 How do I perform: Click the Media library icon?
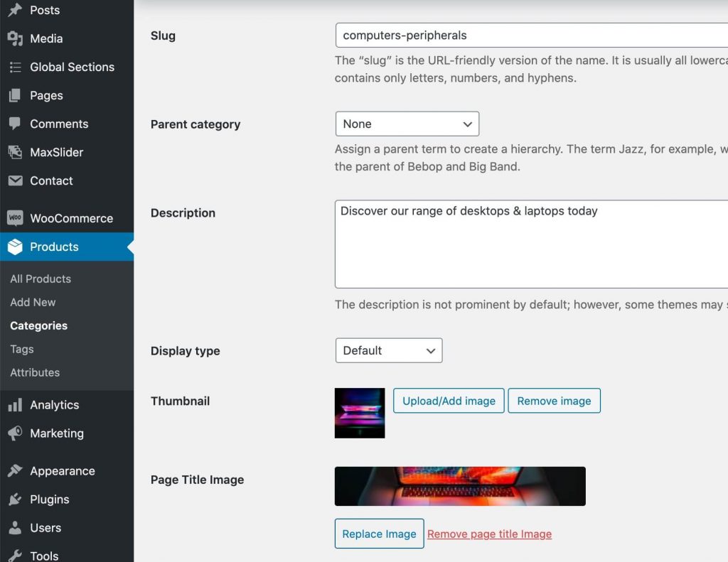[x=16, y=38]
